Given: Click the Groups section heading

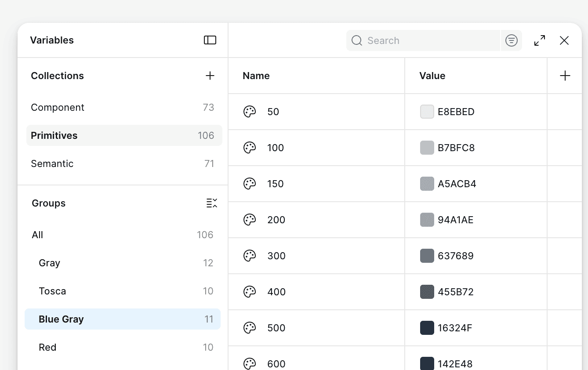Looking at the screenshot, I should click(x=49, y=203).
